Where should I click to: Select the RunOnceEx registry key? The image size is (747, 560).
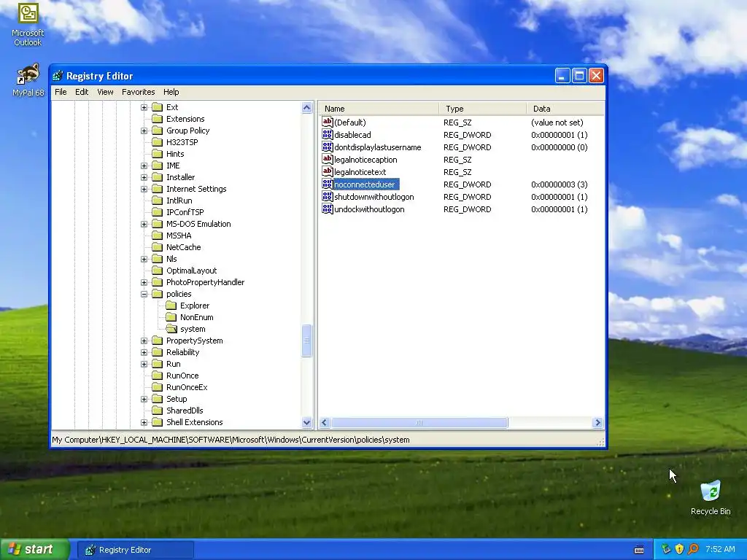[x=187, y=387]
